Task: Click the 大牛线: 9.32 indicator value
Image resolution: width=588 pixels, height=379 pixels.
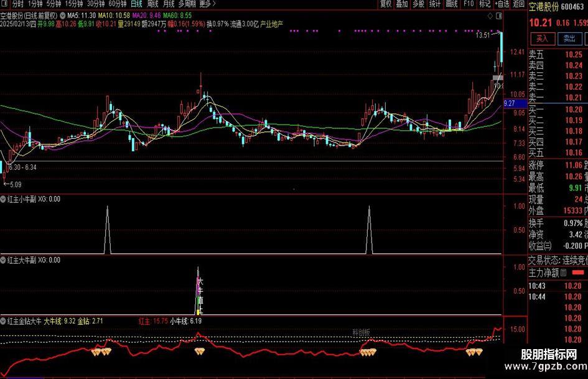Action: pos(60,321)
